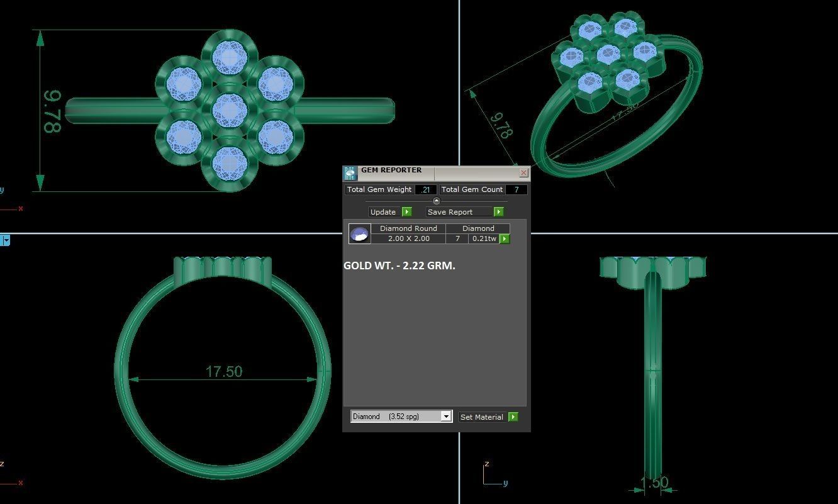Collapse the totals section with round arrow
This screenshot has height=504, width=838.
pos(437,201)
